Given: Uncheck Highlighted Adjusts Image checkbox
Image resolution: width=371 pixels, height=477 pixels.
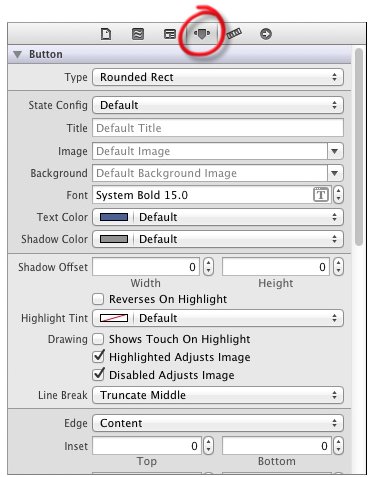Looking at the screenshot, I should pos(98,356).
